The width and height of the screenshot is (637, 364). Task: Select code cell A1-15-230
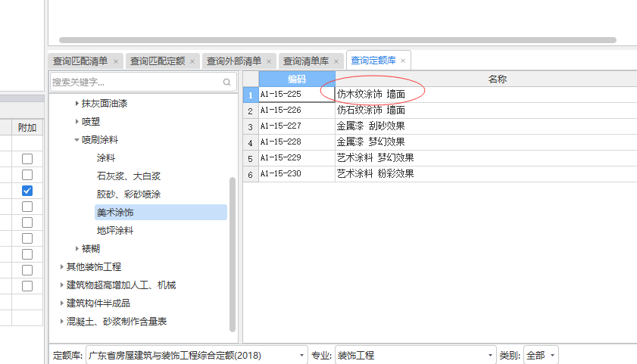[x=297, y=174]
